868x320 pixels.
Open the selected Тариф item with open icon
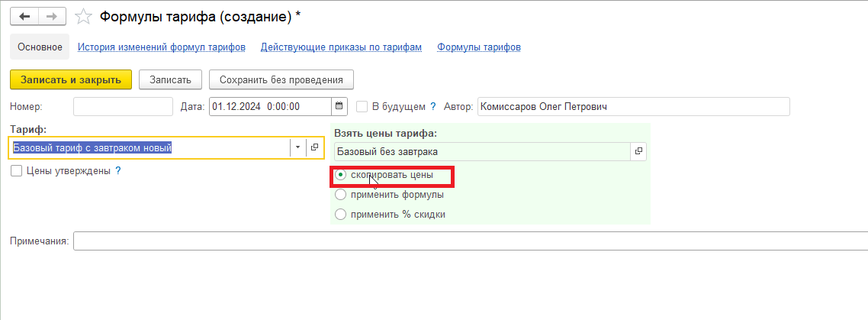(x=314, y=147)
